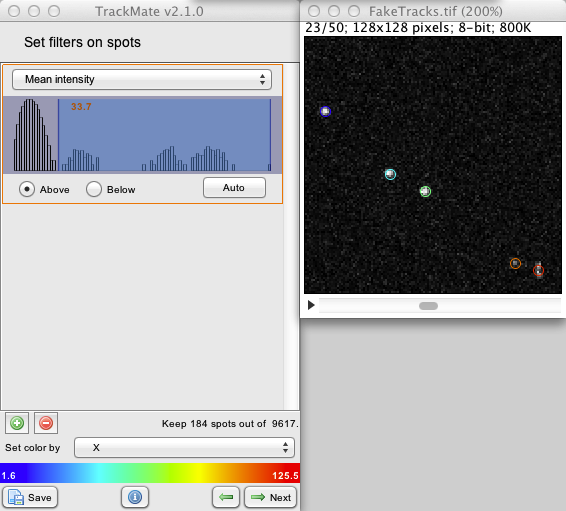Add a new spot filter with green plus
This screenshot has width=566, height=511.
coord(17,423)
